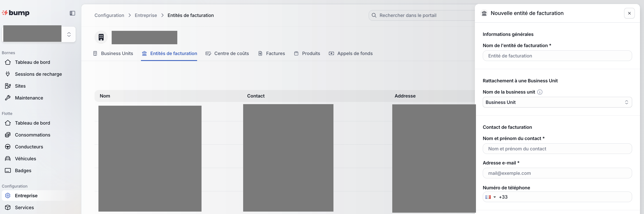This screenshot has width=644, height=214.
Task: Open Conducteurs steering wheel icon
Action: pos(8,147)
